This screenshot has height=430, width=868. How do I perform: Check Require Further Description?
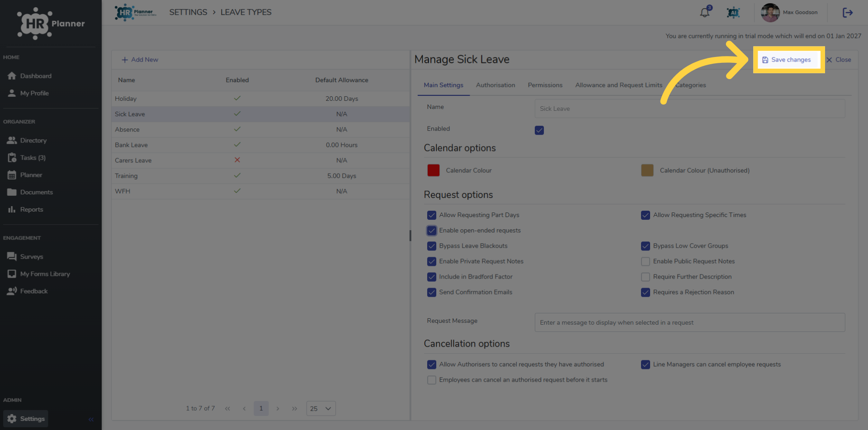point(646,277)
